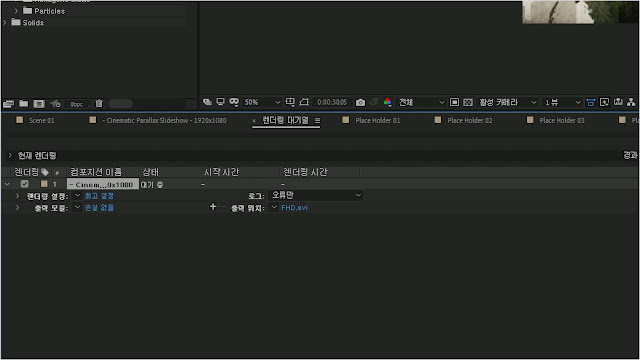Add output module with plus icon
This screenshot has height=360, width=640.
(213, 207)
